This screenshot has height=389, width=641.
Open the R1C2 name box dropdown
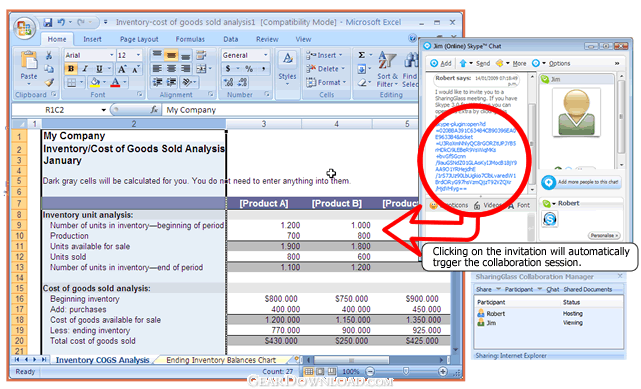coord(103,110)
